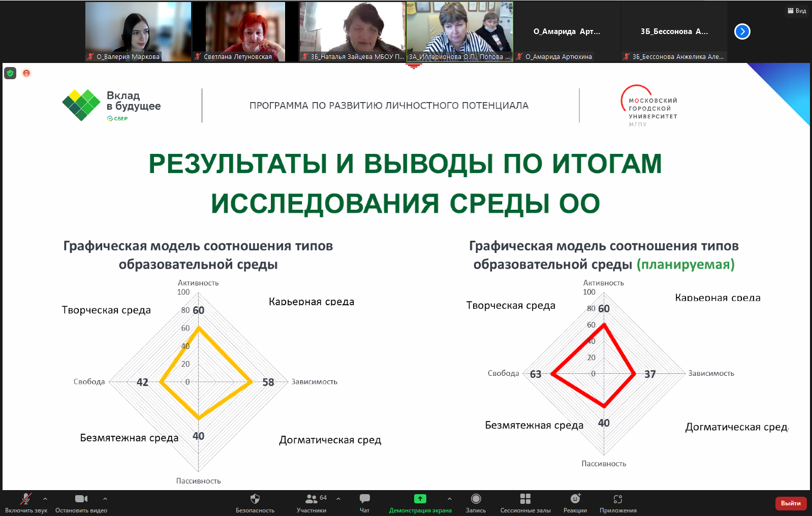
Task: Expand the participants options arrow
Action: [x=338, y=499]
